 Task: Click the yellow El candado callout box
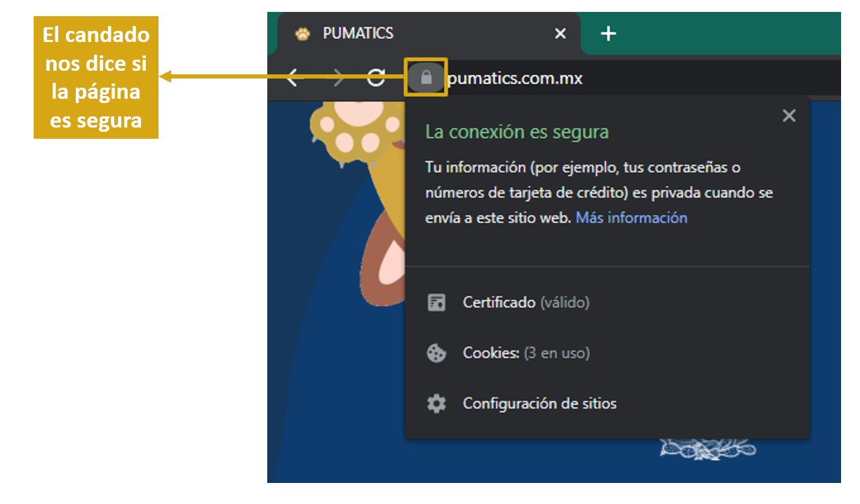point(96,78)
